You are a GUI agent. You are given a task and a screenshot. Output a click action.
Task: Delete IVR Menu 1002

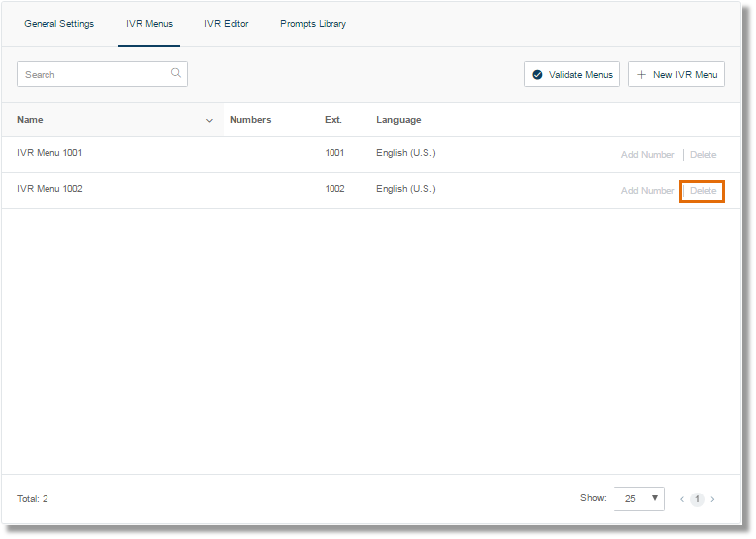pos(703,191)
